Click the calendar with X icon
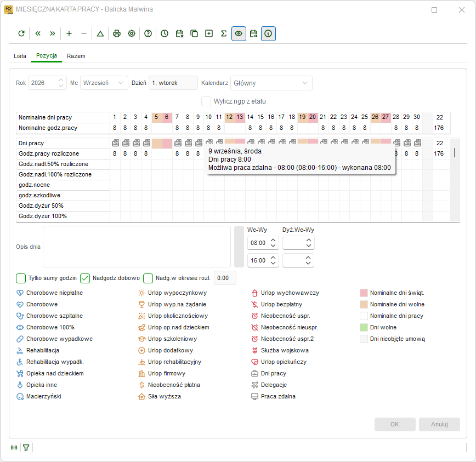 179,33
